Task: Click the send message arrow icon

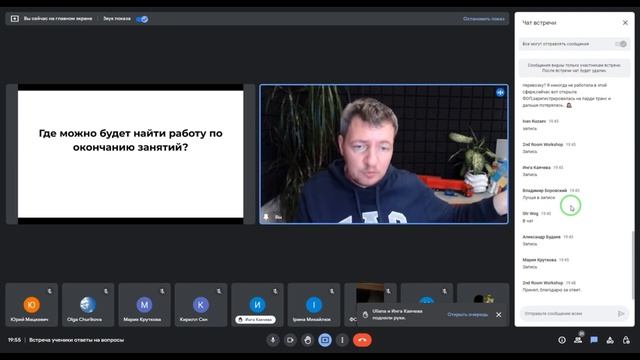Action: pyautogui.click(x=621, y=313)
